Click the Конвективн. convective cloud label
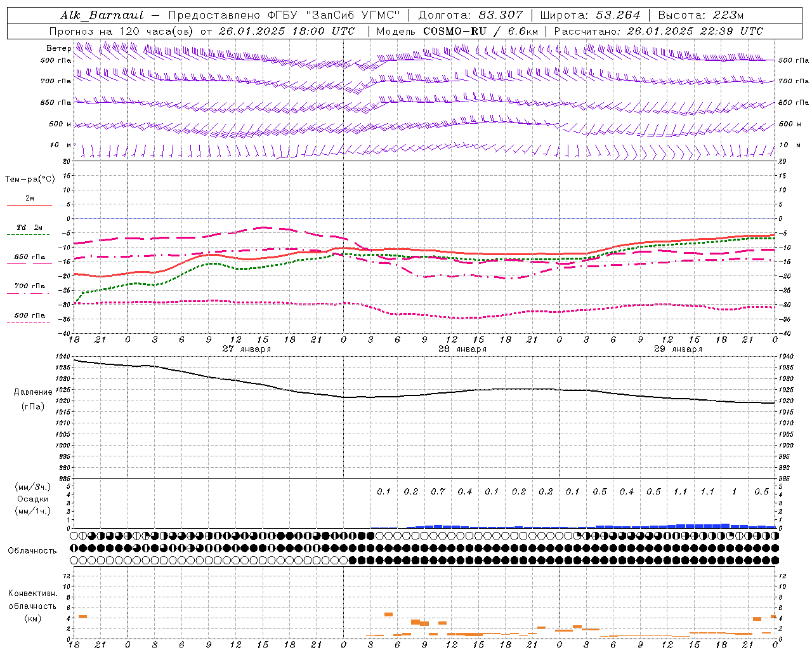This screenshot has height=650, width=812. click(33, 594)
